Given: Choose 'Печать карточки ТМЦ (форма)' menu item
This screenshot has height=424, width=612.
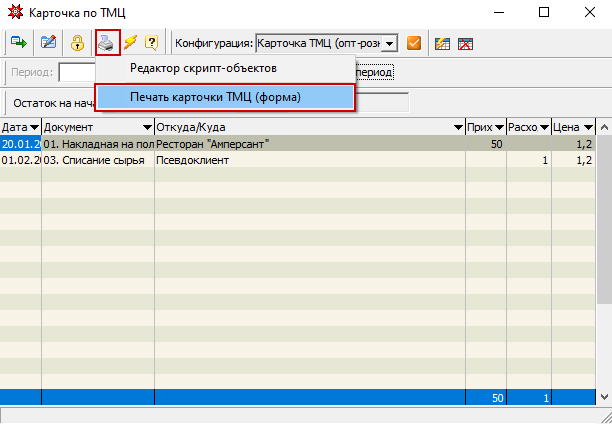Looking at the screenshot, I should coord(215,97).
